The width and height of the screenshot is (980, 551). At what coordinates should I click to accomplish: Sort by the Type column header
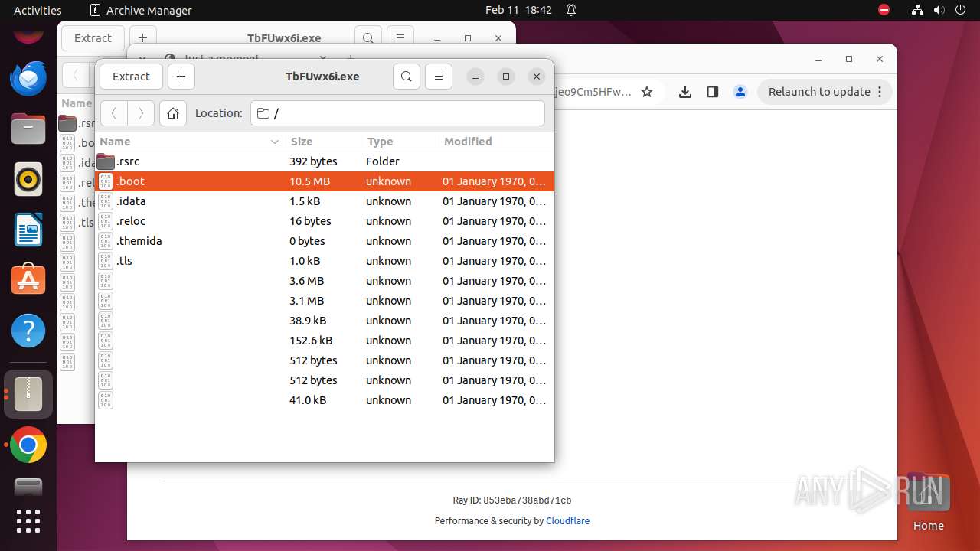400,142
